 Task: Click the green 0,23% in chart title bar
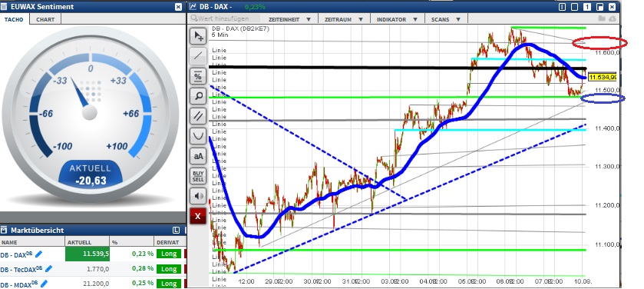point(255,7)
